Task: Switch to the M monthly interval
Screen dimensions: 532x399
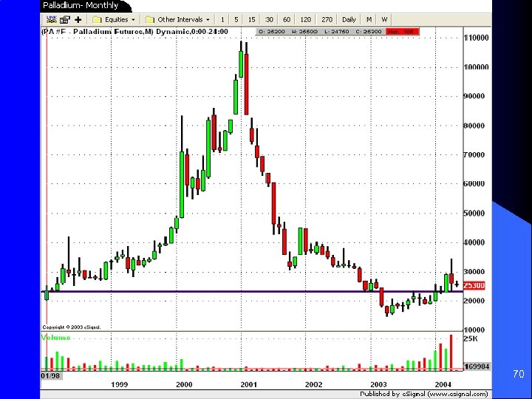Action: click(369, 20)
